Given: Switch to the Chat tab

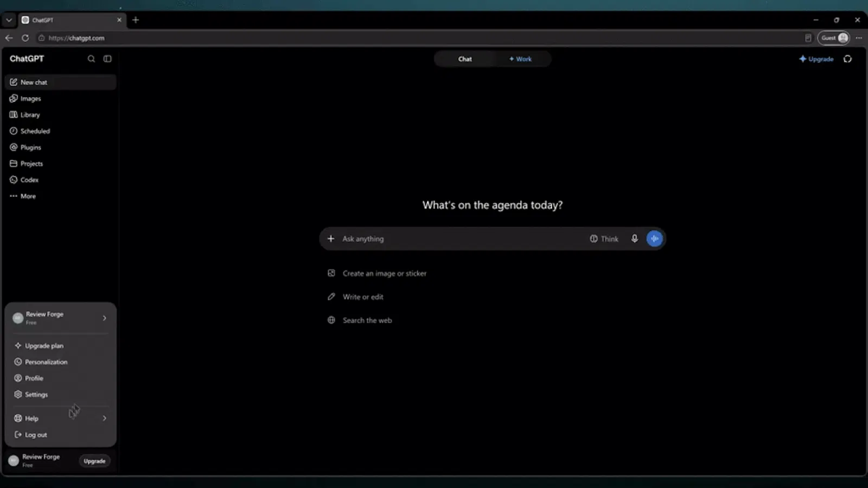Looking at the screenshot, I should pyautogui.click(x=465, y=59).
